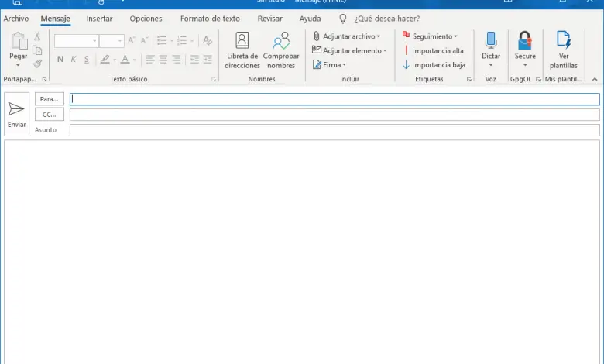Click the Para... button

tap(50, 99)
